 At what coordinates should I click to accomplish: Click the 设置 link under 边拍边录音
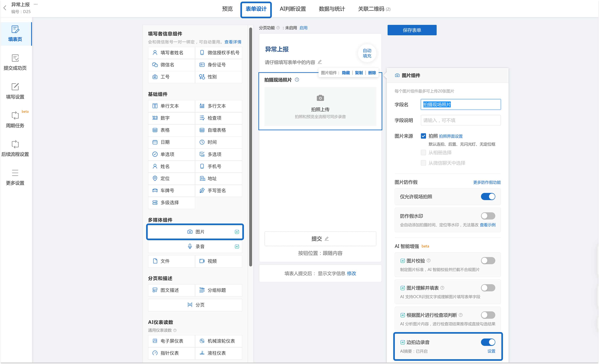pyautogui.click(x=491, y=351)
